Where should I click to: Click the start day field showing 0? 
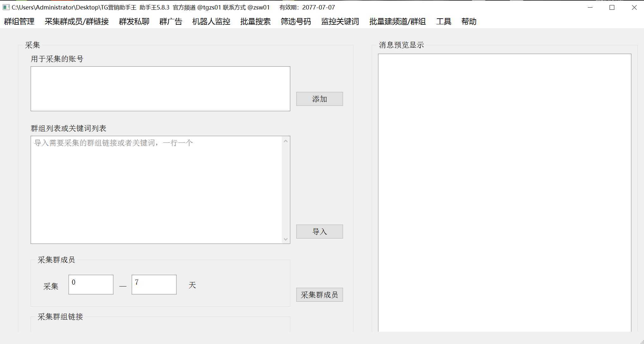91,285
